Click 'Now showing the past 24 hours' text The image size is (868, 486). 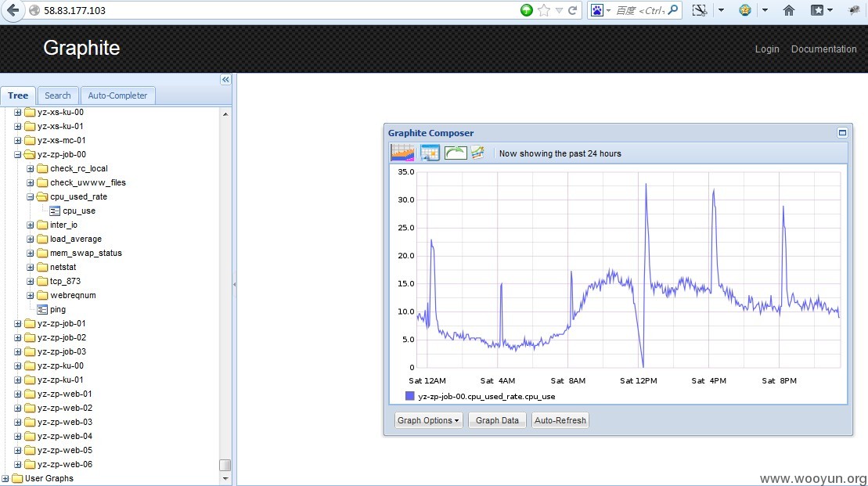[560, 153]
